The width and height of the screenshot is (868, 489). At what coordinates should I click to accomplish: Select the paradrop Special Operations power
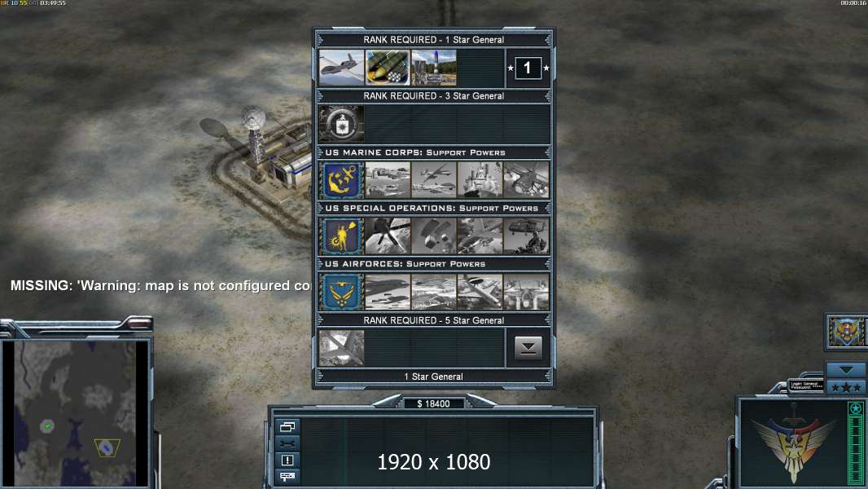pyautogui.click(x=434, y=236)
